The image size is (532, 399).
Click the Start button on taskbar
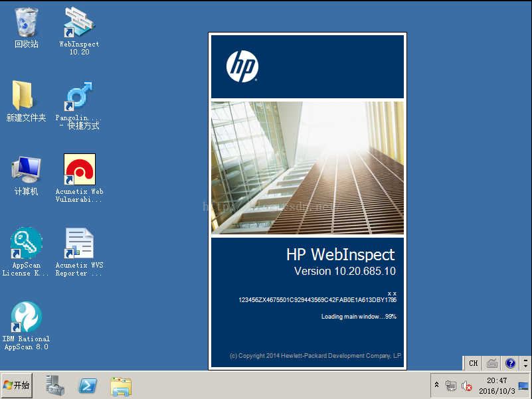pyautogui.click(x=17, y=385)
